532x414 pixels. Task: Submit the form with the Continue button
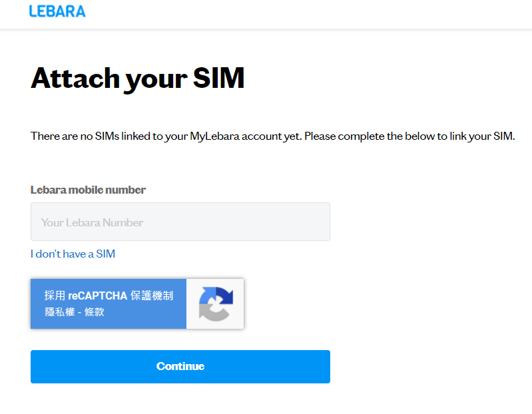coord(180,367)
